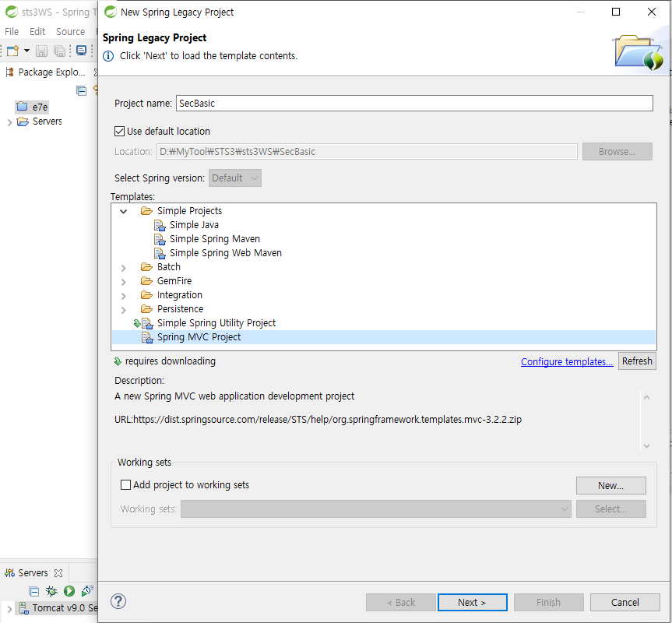
Task: Select the Servers folder icon in Package Explorer
Action: 23,121
